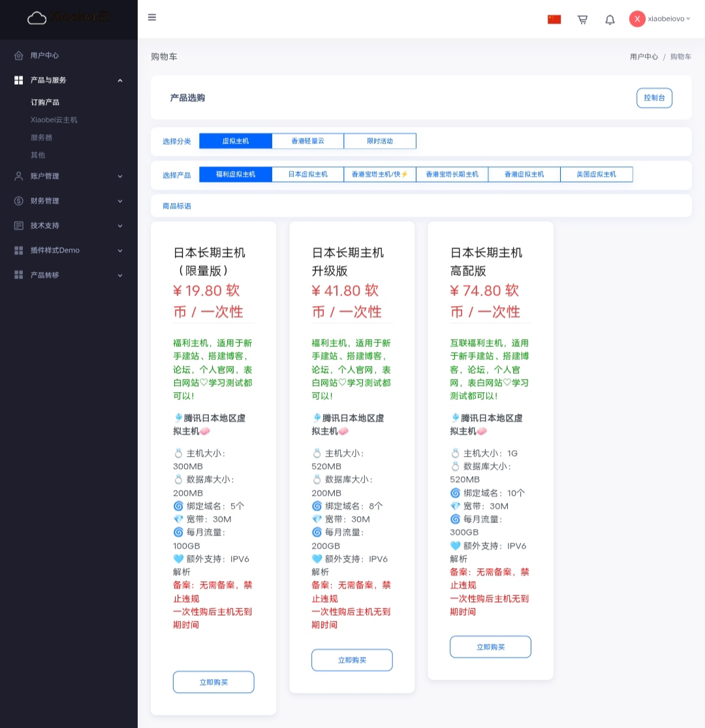Click the 账户管理 person icon
This screenshot has height=728, width=705.
coord(18,176)
